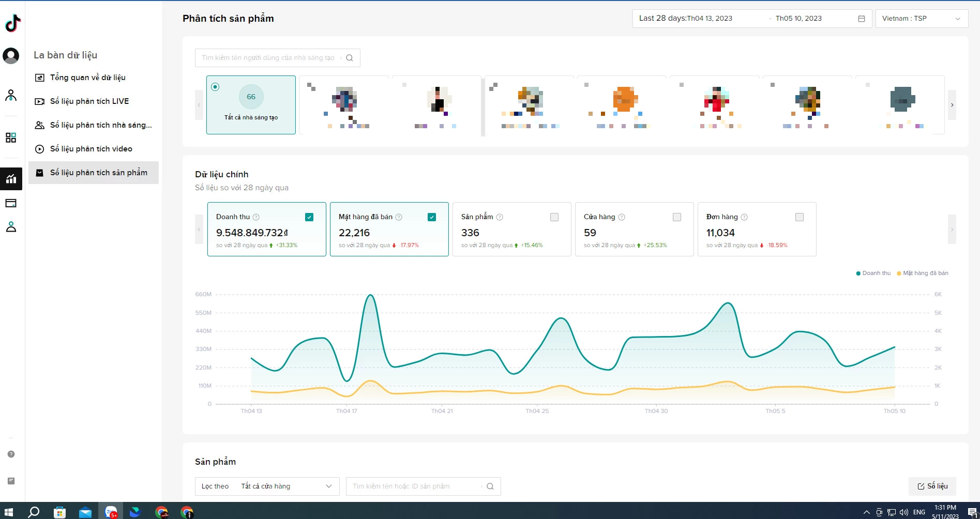Click the calendar icon in date range

(x=862, y=19)
